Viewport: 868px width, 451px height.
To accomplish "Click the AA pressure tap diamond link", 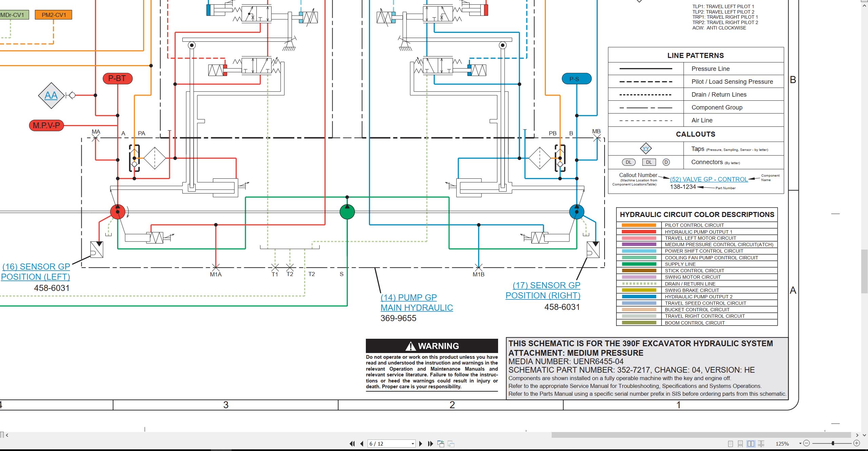I will pos(51,96).
